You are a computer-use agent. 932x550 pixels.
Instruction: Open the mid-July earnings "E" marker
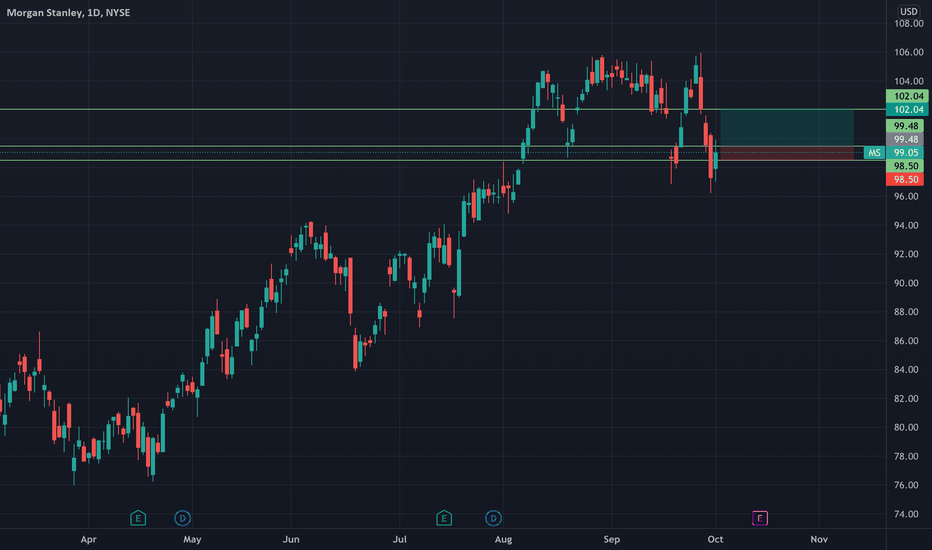tap(444, 518)
